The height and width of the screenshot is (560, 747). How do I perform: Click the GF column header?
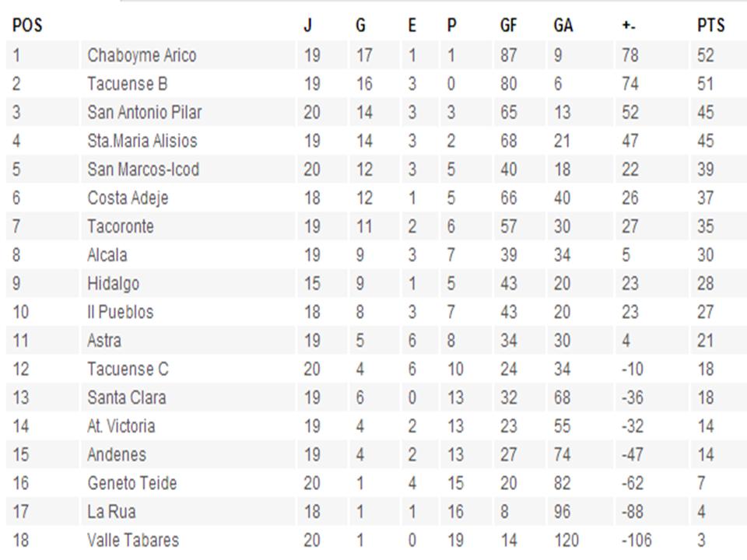508,25
